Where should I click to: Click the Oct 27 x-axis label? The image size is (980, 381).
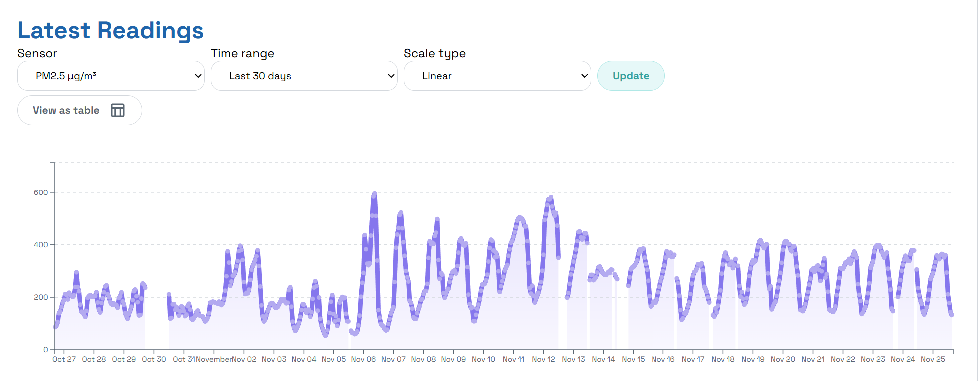(64, 359)
